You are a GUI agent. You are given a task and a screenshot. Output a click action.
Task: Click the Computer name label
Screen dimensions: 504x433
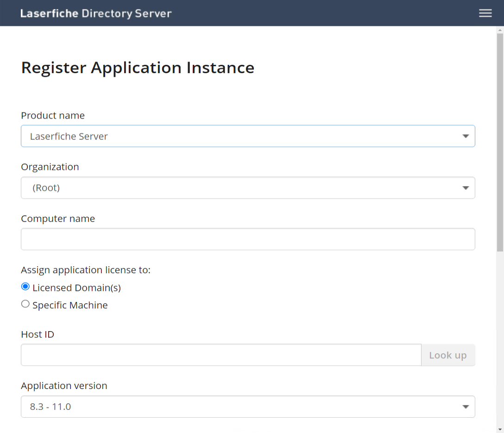pos(58,219)
